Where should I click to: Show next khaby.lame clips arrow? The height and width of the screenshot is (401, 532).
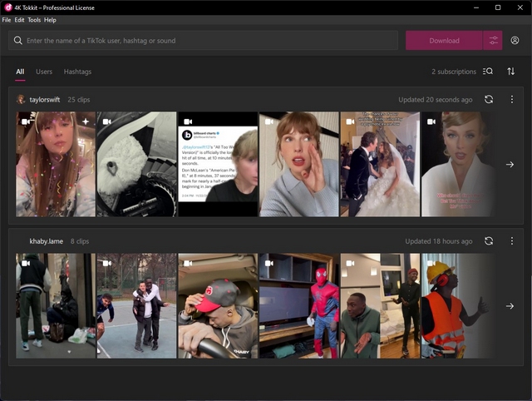[510, 306]
